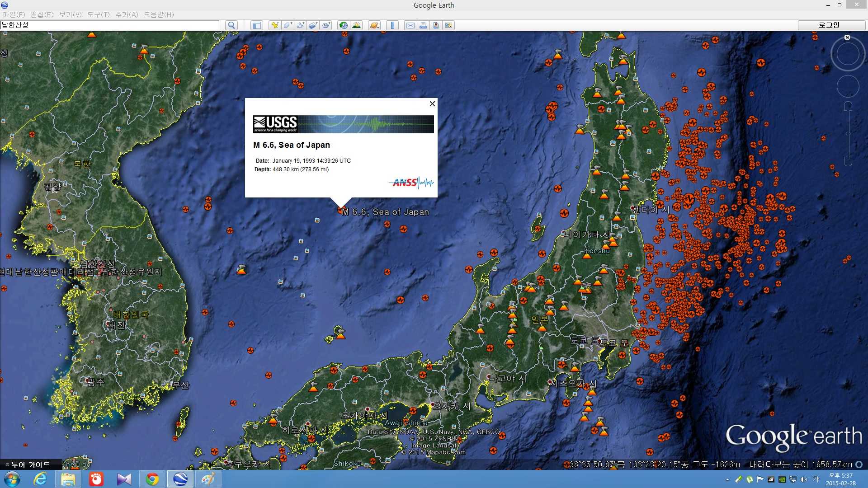Open the 편집(E) menu
Screen dimensions: 868x488
pos(42,14)
